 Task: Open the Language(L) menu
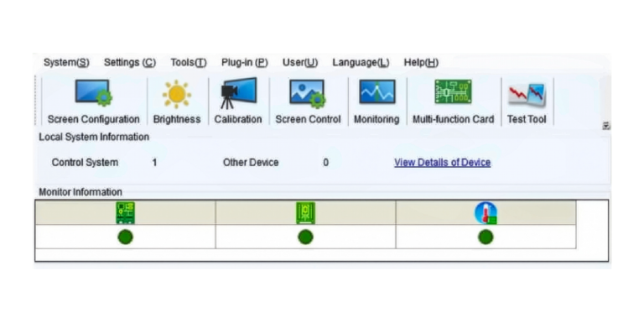click(361, 63)
